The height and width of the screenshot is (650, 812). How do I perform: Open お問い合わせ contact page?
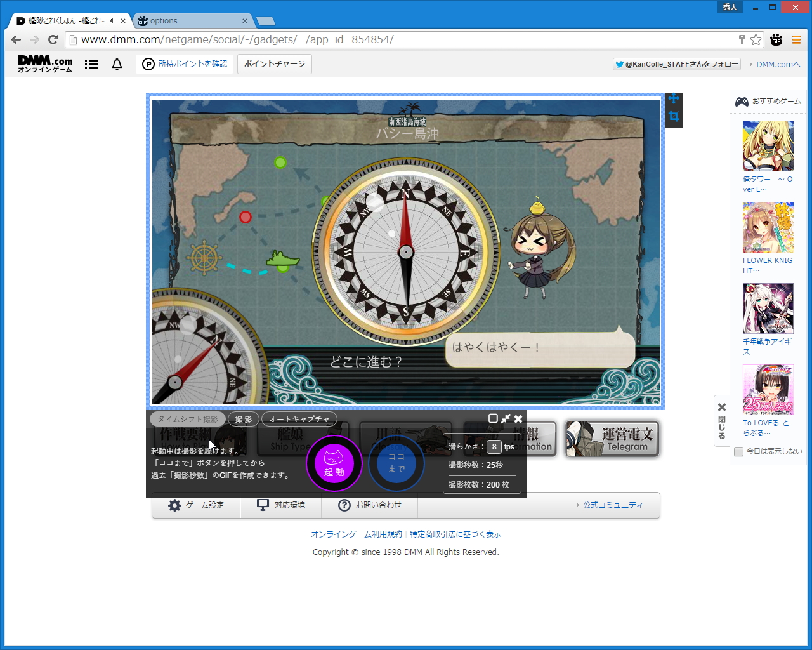point(370,505)
